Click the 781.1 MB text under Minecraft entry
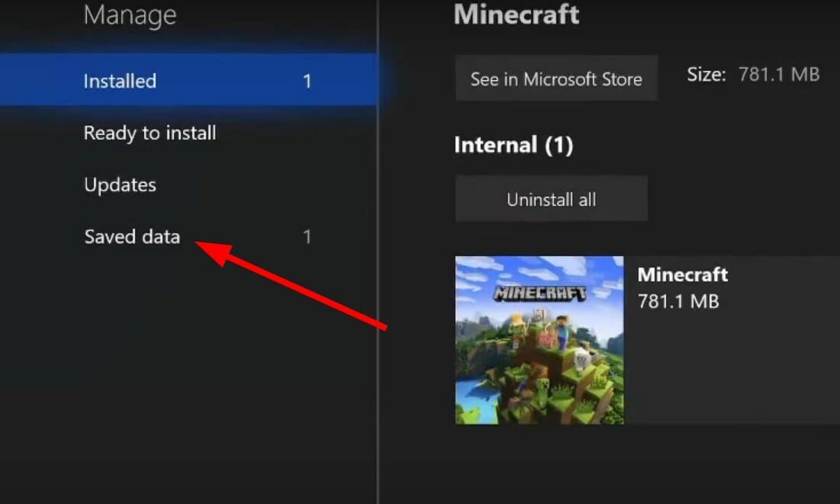 pyautogui.click(x=678, y=301)
